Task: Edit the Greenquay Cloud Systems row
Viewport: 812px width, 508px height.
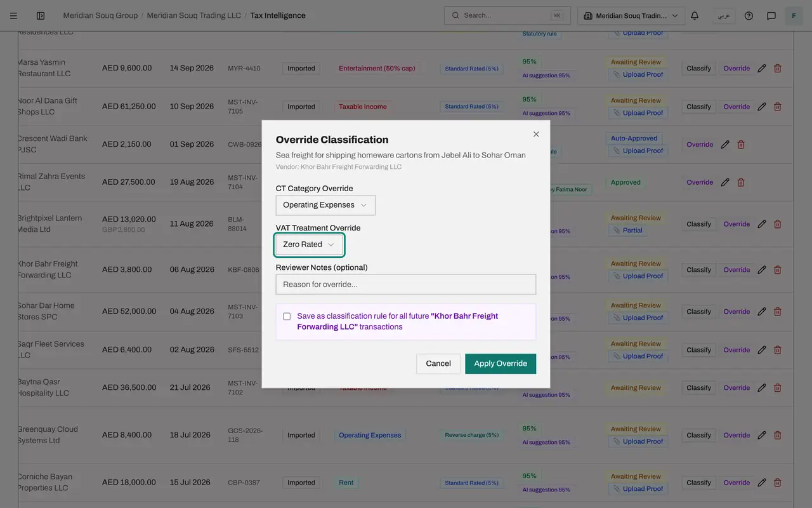Action: pos(762,436)
